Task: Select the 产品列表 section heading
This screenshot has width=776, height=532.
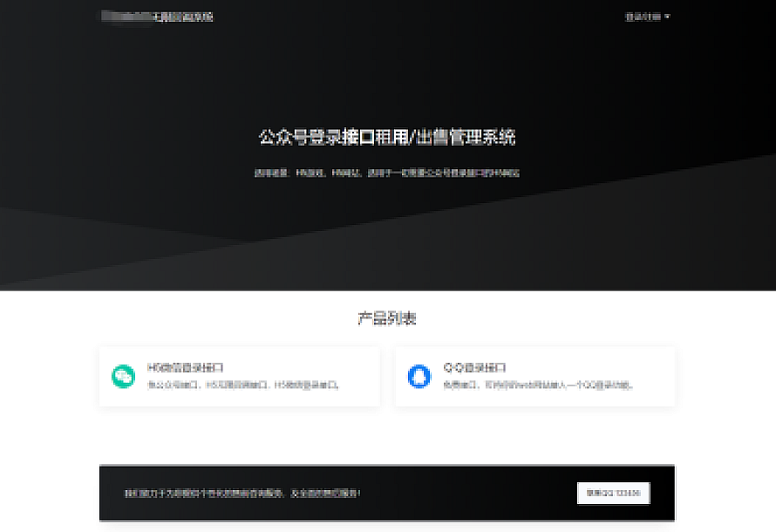Action: point(388,318)
